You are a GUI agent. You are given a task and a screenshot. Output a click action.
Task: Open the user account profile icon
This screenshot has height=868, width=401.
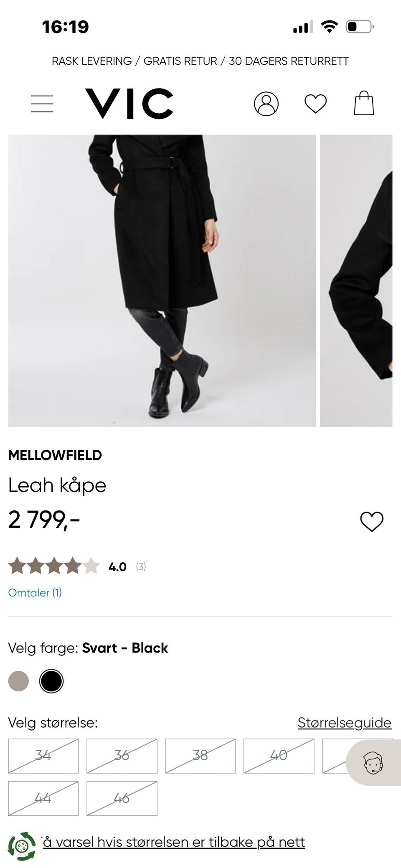[x=266, y=104]
